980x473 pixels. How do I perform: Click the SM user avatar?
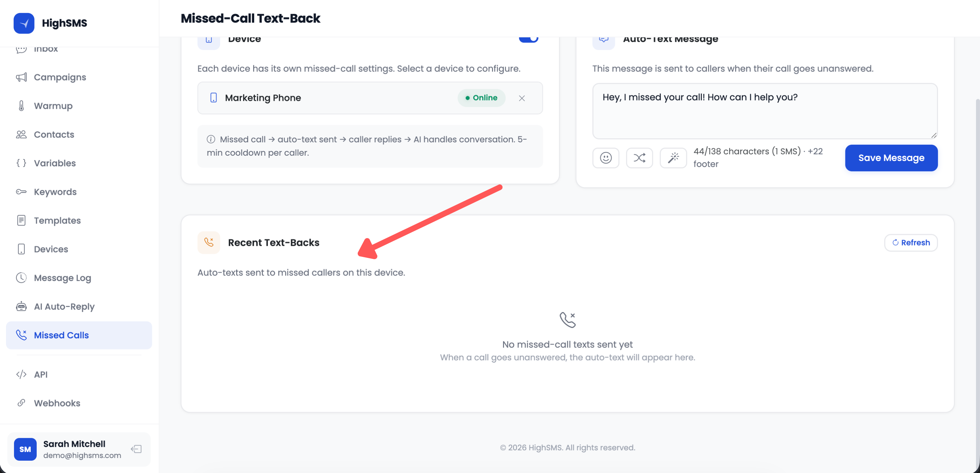tap(25, 449)
